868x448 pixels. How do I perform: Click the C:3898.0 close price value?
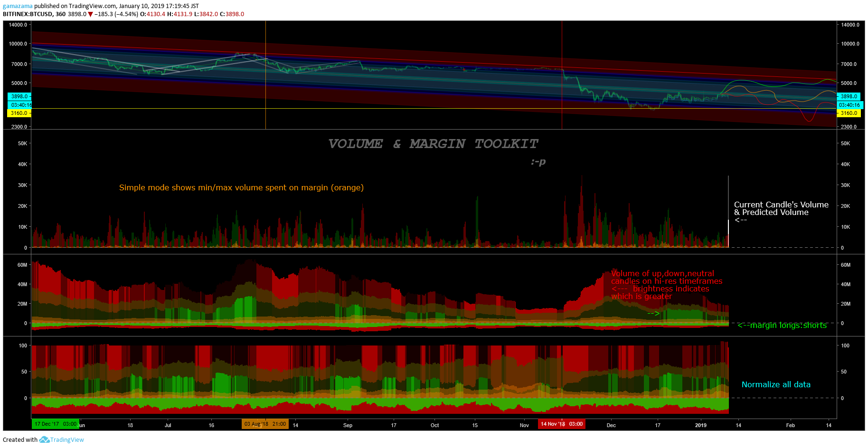click(x=232, y=14)
